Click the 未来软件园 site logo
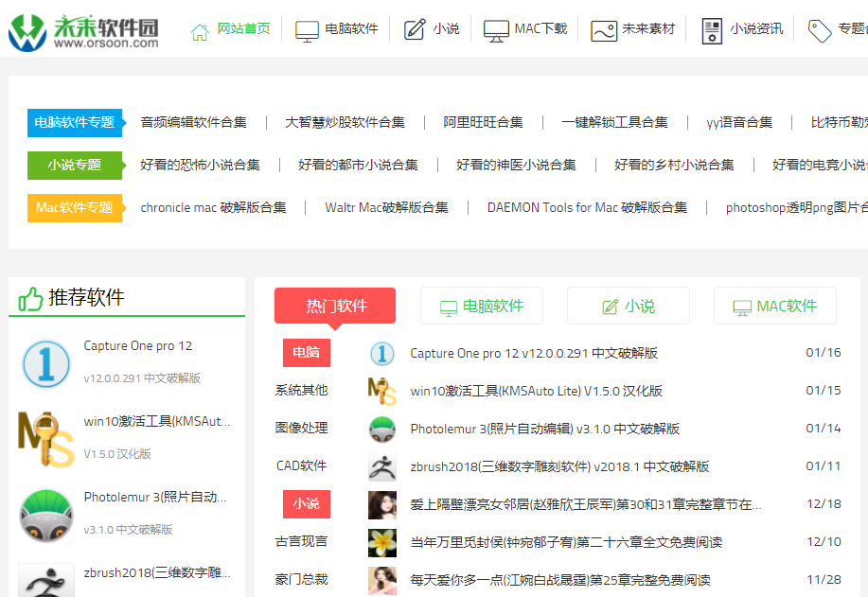The width and height of the screenshot is (868, 597). (x=83, y=32)
